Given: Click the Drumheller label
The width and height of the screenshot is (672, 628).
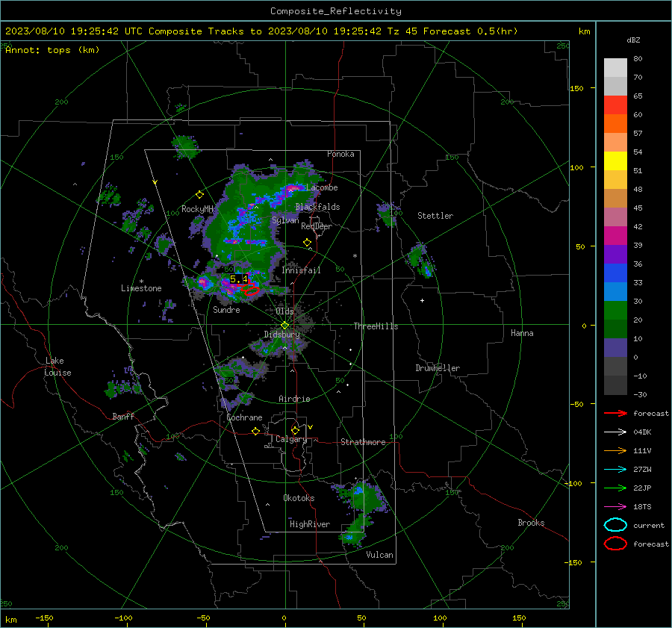Looking at the screenshot, I should click(438, 368).
